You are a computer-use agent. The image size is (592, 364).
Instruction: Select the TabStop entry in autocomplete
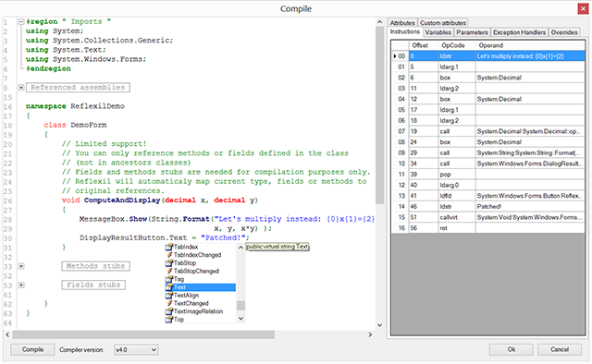click(185, 263)
